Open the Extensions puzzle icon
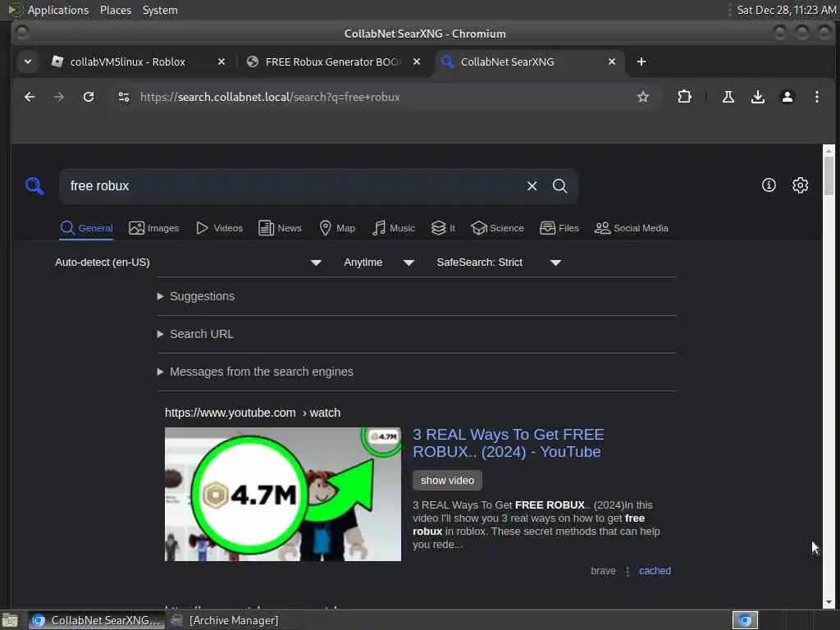 click(684, 97)
